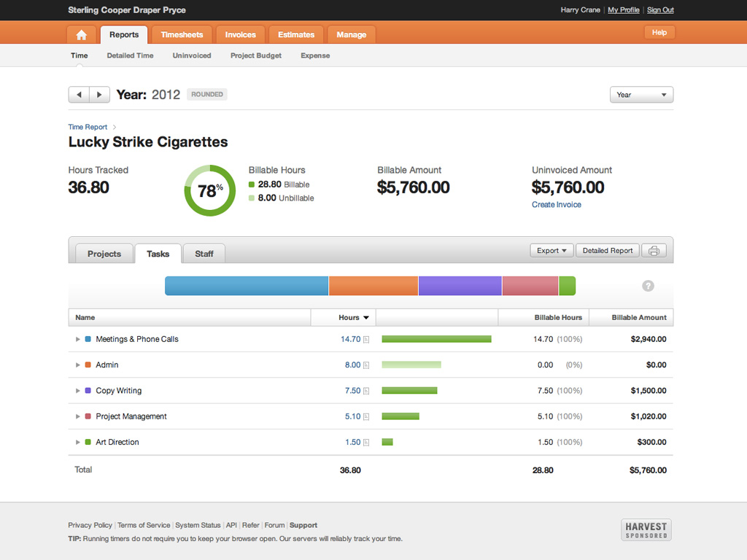Screen dimensions: 747x560
Task: Open Forum footer link
Action: coord(274,525)
